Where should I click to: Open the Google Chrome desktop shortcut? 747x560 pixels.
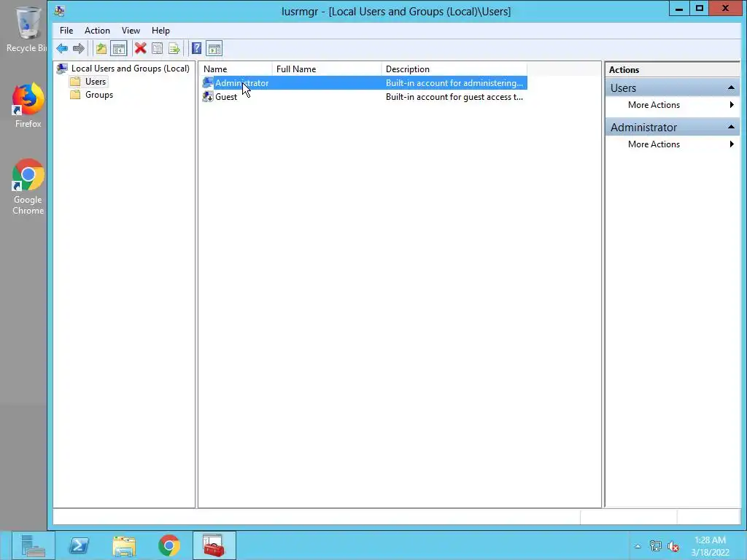click(x=28, y=187)
